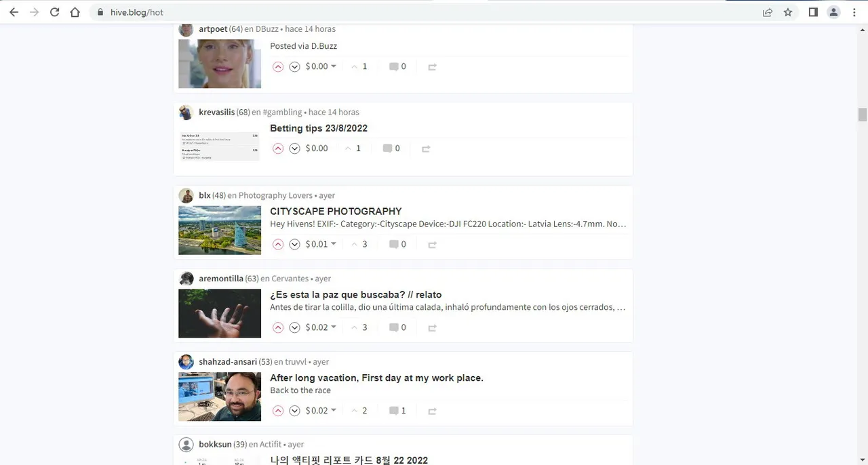
Task: Open the browser side panel
Action: 813,12
